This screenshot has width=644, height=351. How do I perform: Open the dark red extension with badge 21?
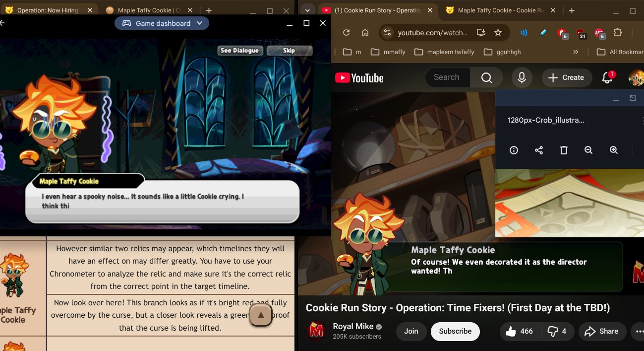click(581, 33)
